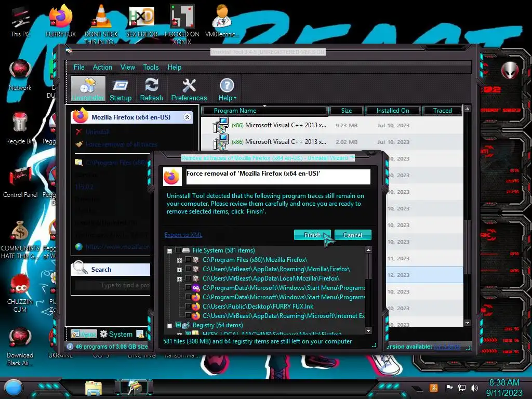Viewport: 532px width, 399px height.
Task: Expand the Local\Mozilla\Firefox node
Action: (x=179, y=279)
